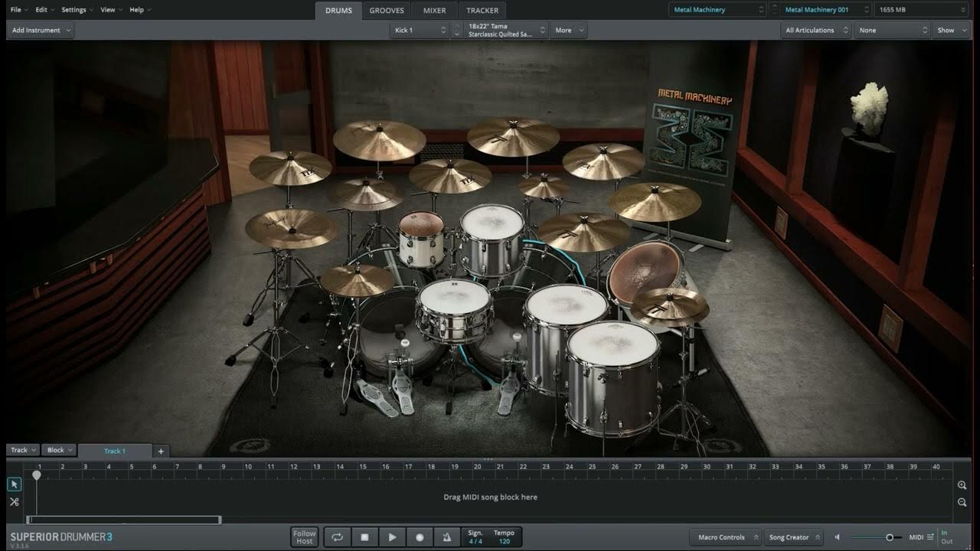Image resolution: width=980 pixels, height=551 pixels.
Task: Click the timeline zoom in magnifier
Action: click(x=962, y=485)
